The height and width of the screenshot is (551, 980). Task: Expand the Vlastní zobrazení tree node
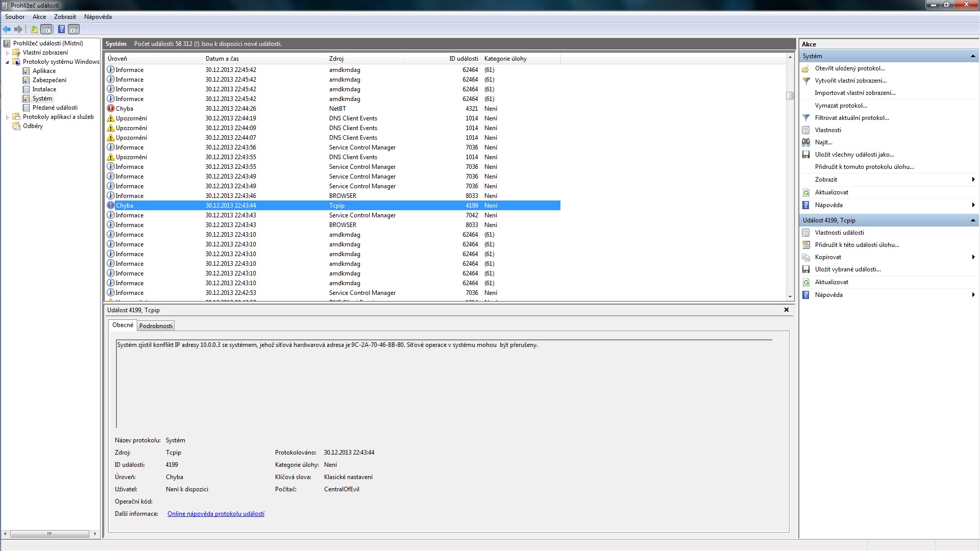coord(7,53)
